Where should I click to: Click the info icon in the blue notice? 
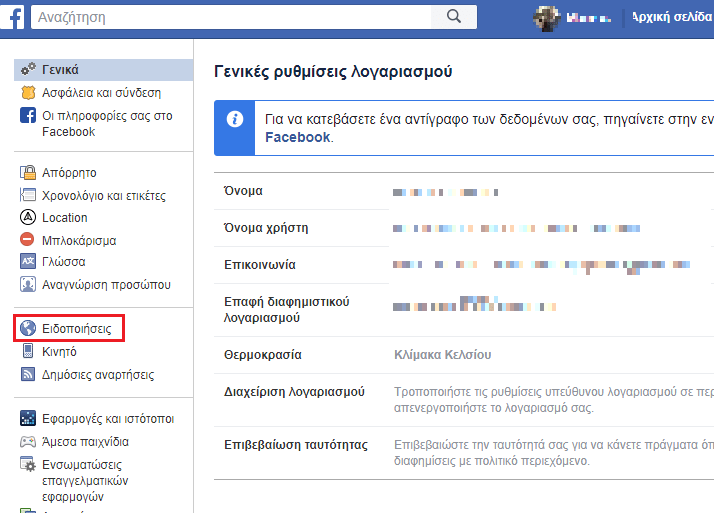235,119
